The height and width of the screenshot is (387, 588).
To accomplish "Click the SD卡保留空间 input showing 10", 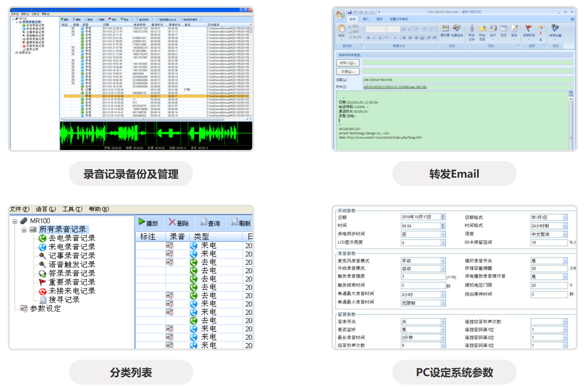I will (549, 243).
